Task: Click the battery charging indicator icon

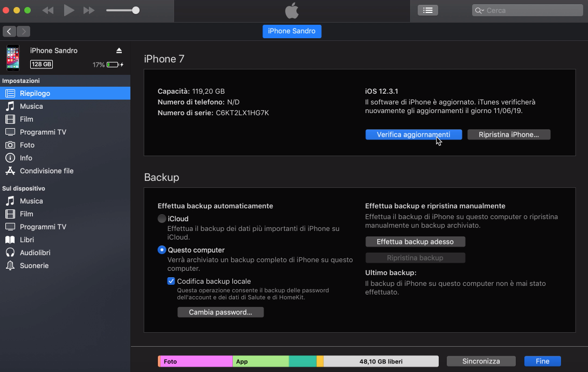Action: point(115,65)
